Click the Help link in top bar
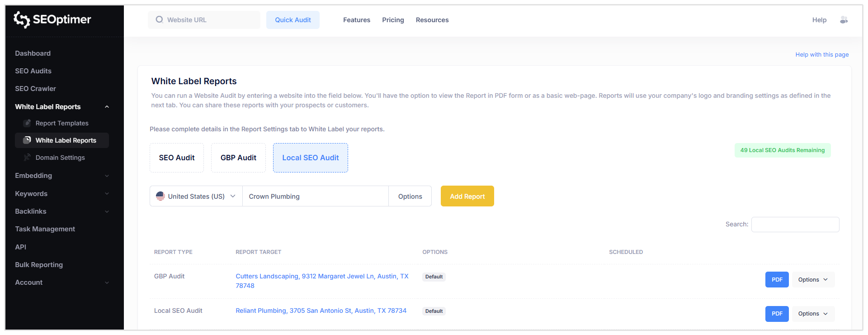 [819, 20]
